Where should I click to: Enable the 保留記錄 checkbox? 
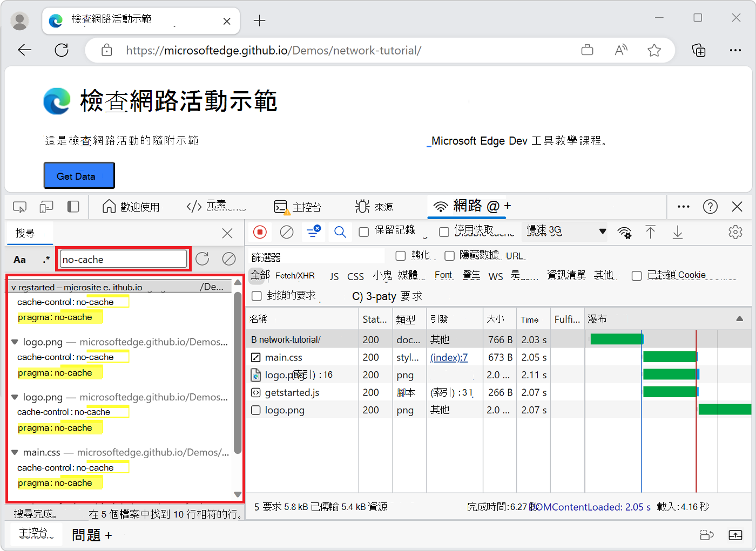click(x=364, y=231)
